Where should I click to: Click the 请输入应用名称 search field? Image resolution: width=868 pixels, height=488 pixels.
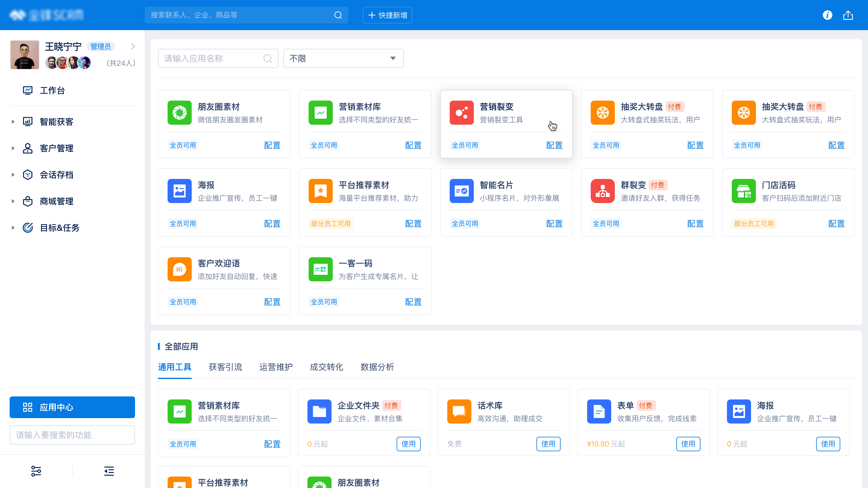[212, 58]
